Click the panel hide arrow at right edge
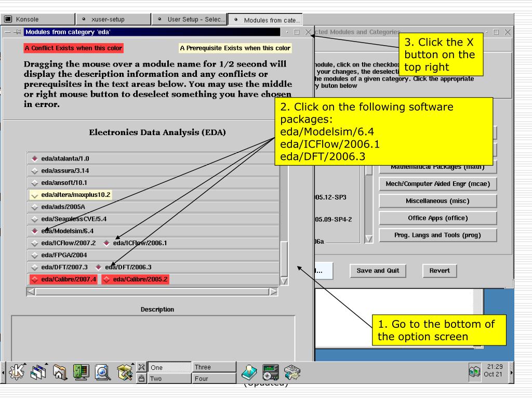The height and width of the screenshot is (399, 532). 511,373
